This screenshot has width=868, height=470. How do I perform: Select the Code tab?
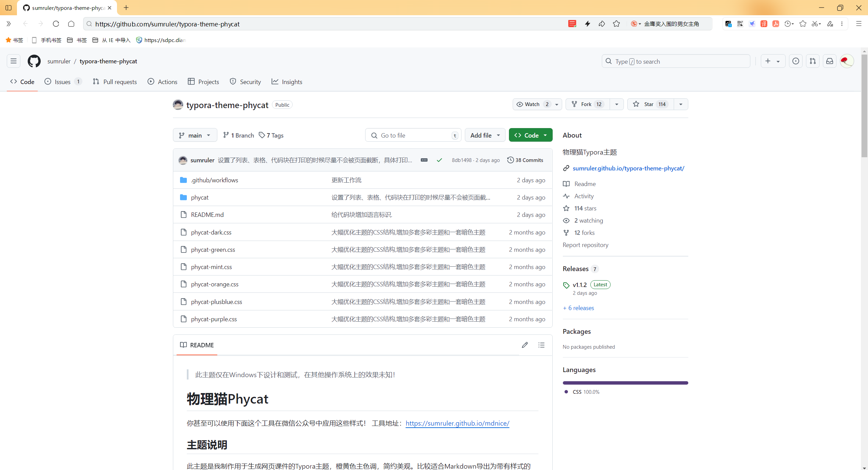point(22,82)
